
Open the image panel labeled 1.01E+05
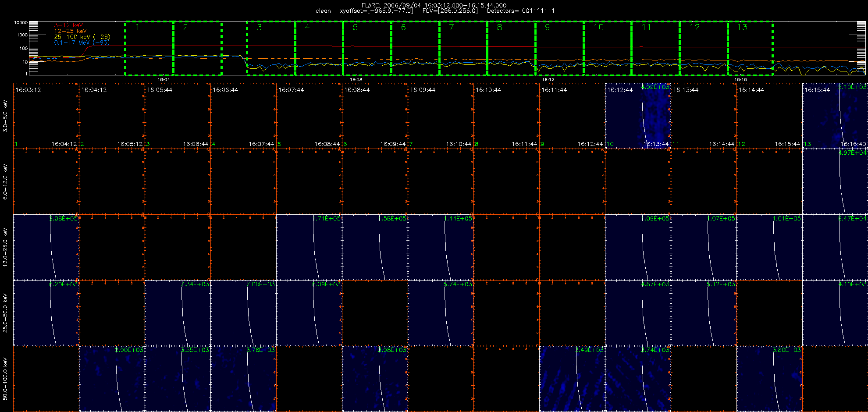pos(769,247)
